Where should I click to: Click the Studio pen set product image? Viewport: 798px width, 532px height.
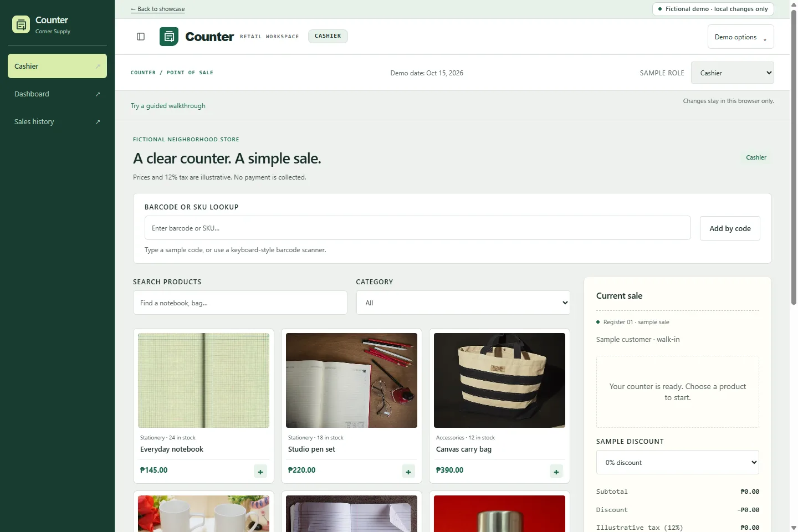(x=351, y=380)
